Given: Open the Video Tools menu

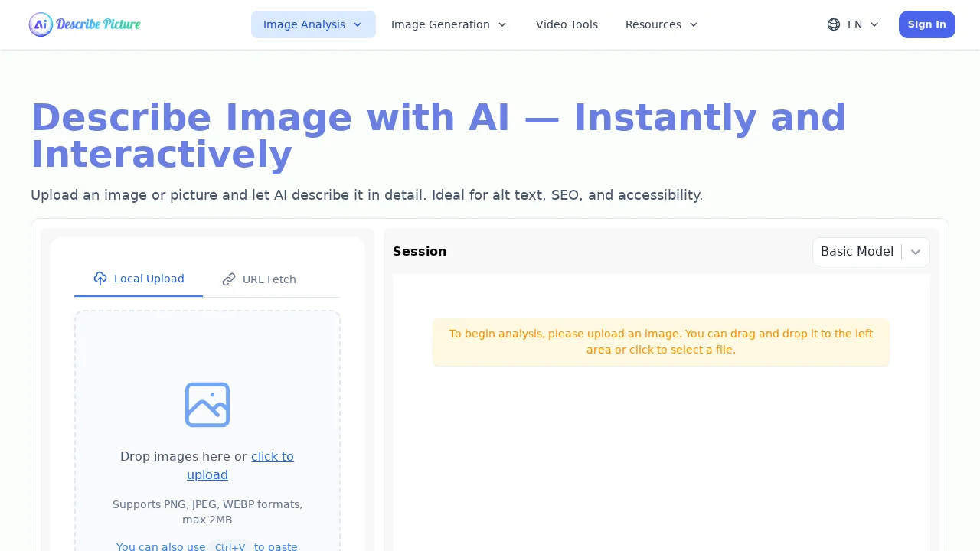Looking at the screenshot, I should (567, 24).
